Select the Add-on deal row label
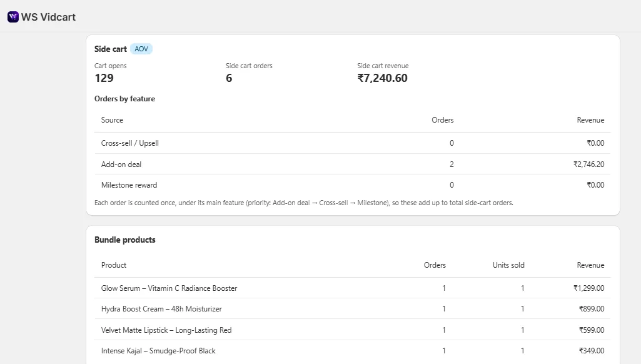 (121, 164)
